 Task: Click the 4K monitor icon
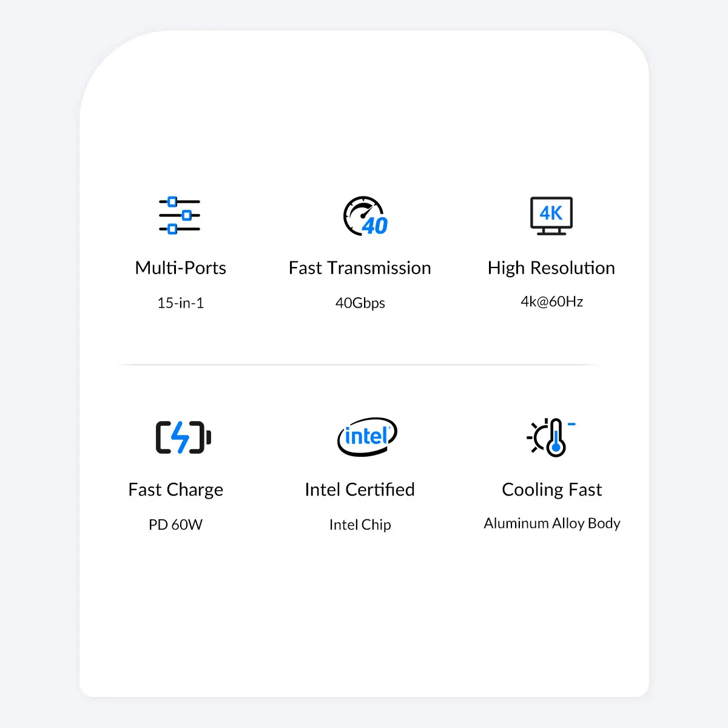551,216
